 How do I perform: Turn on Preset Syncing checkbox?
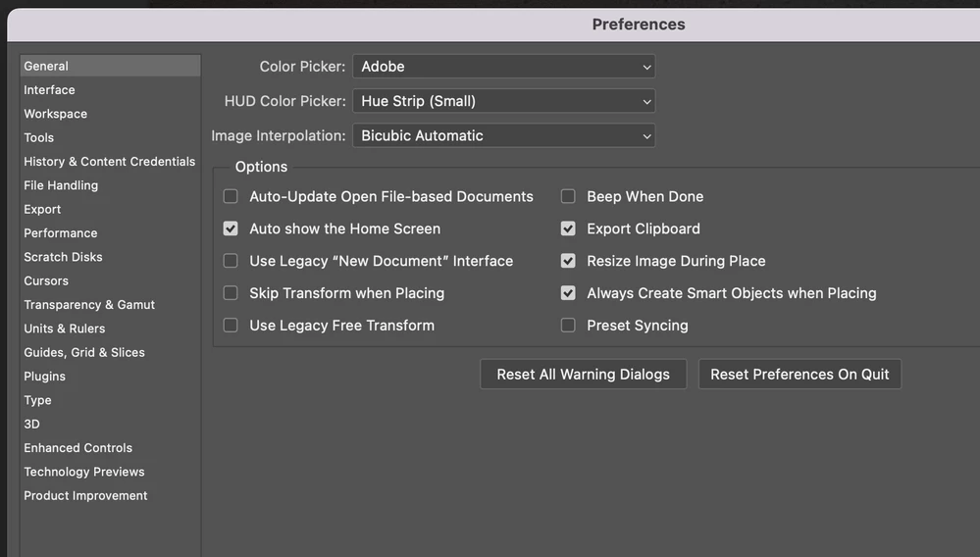568,326
